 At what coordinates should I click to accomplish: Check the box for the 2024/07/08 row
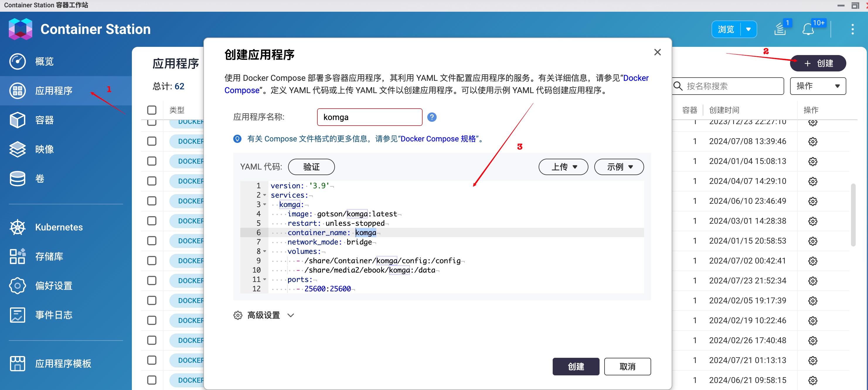(x=152, y=141)
